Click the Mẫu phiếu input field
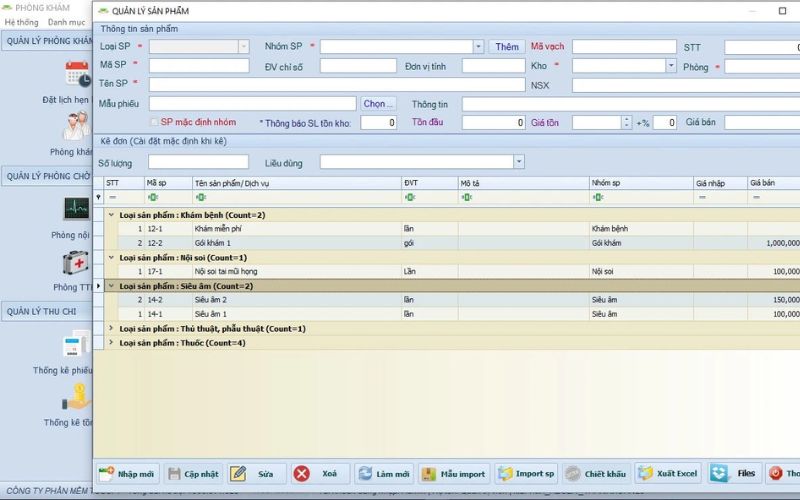Screen dimensions: 800x500 coord(253,104)
